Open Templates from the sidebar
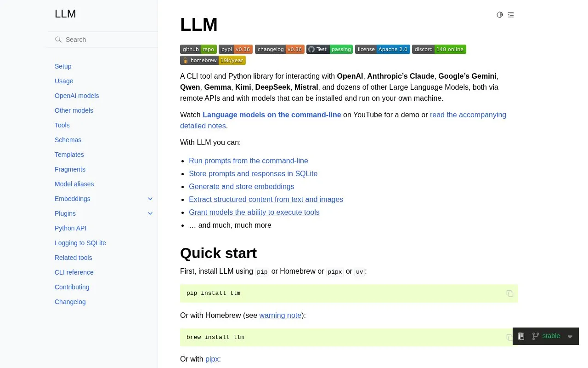Viewport: 588px width, 368px height. tap(69, 155)
